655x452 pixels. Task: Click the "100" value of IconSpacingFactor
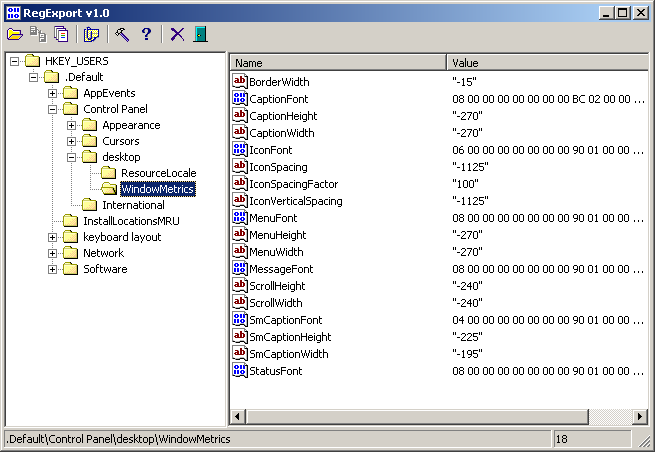(465, 184)
